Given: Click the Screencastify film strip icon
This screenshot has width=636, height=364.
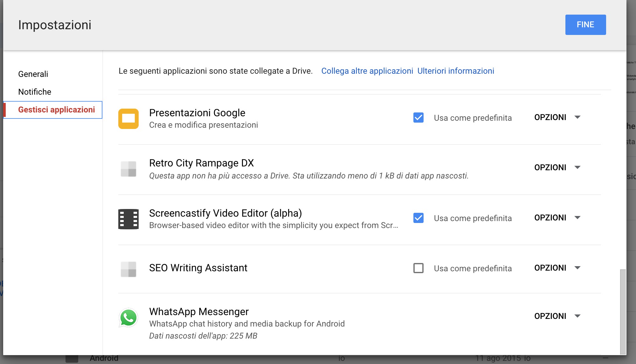Looking at the screenshot, I should [x=128, y=219].
